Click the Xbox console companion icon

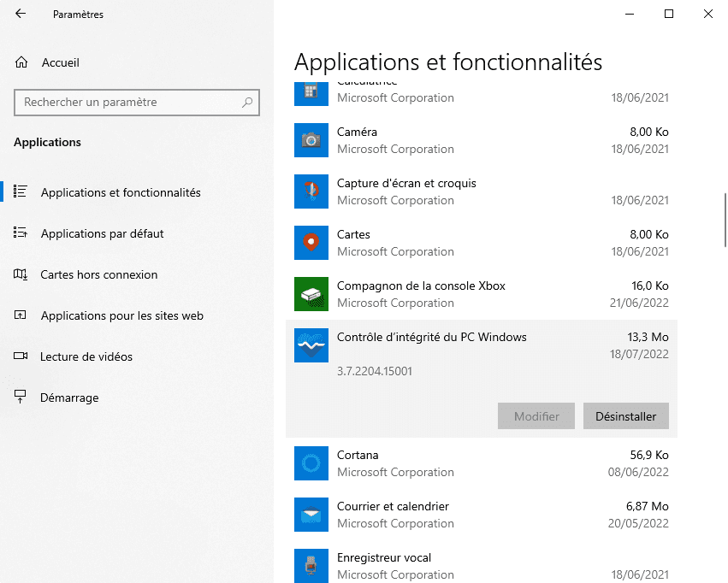pyautogui.click(x=311, y=294)
